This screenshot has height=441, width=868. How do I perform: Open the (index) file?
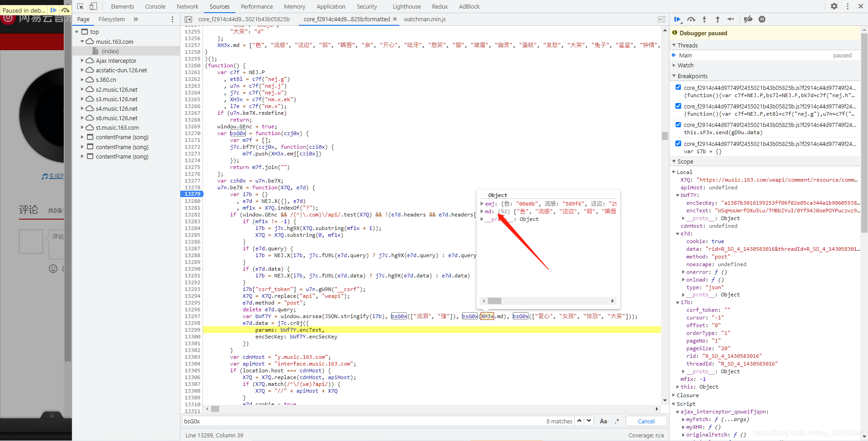click(x=110, y=51)
